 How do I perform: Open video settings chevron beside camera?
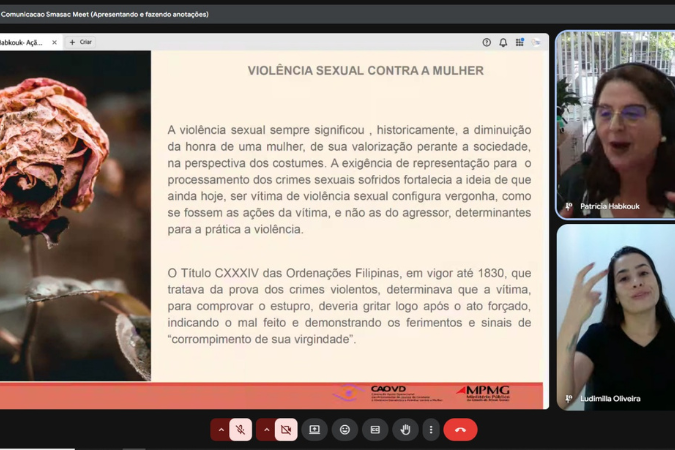[266, 429]
